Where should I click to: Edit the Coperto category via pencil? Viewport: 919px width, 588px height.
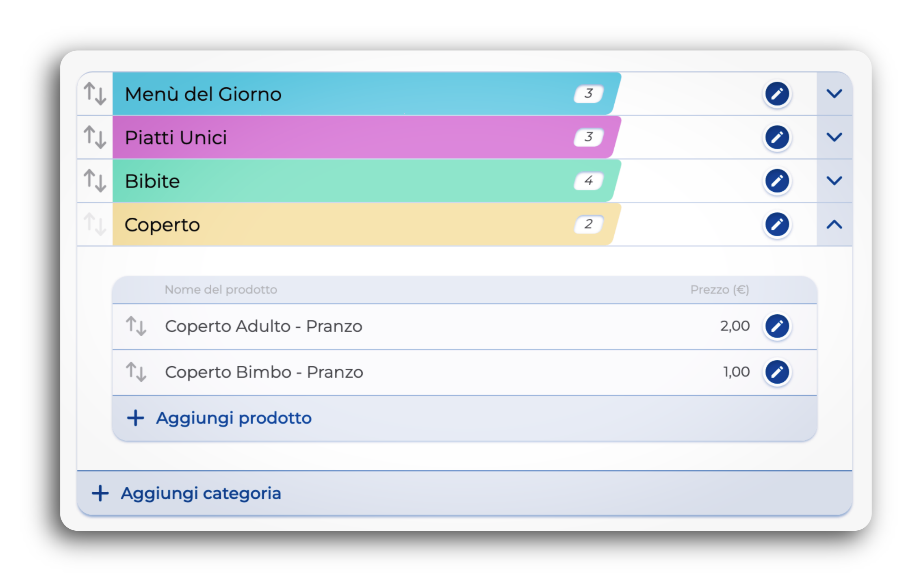coord(777,224)
